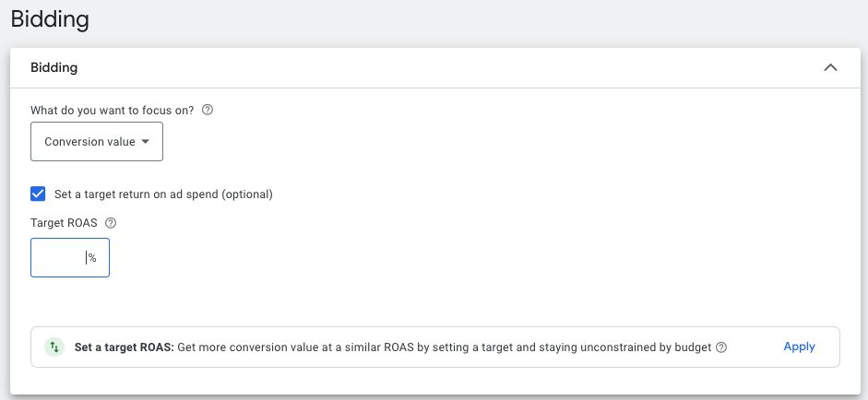
Task: Open help icon after 'unconstrained by budget' text
Action: (x=721, y=347)
